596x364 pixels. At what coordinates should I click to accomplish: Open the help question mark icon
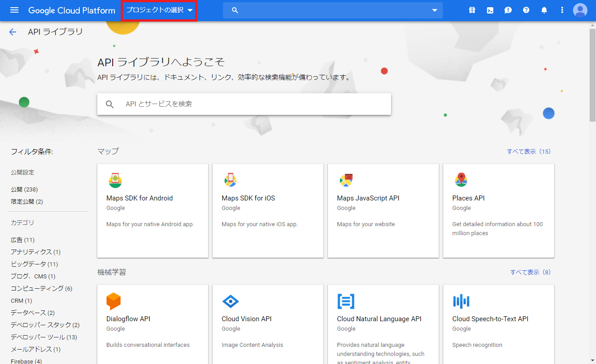tap(526, 10)
